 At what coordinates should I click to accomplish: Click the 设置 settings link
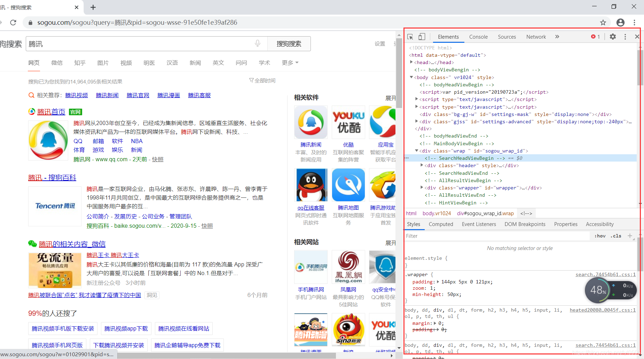(x=380, y=44)
